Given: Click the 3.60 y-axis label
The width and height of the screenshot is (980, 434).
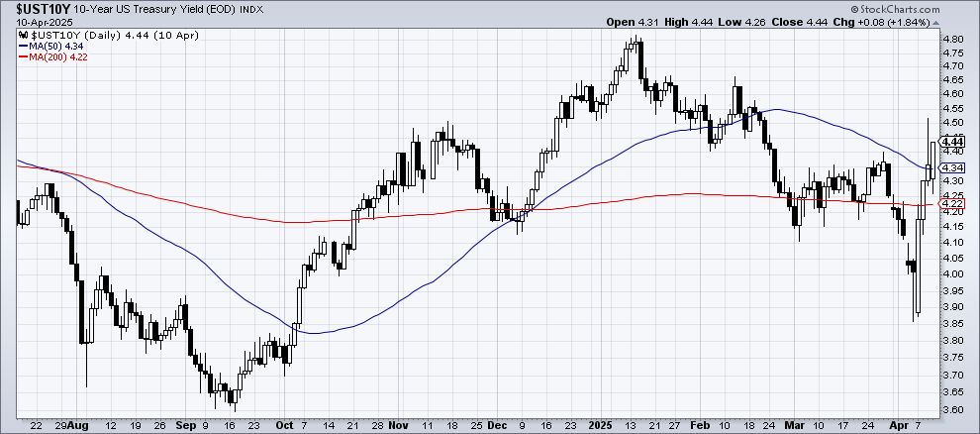Looking at the screenshot, I should 953,411.
